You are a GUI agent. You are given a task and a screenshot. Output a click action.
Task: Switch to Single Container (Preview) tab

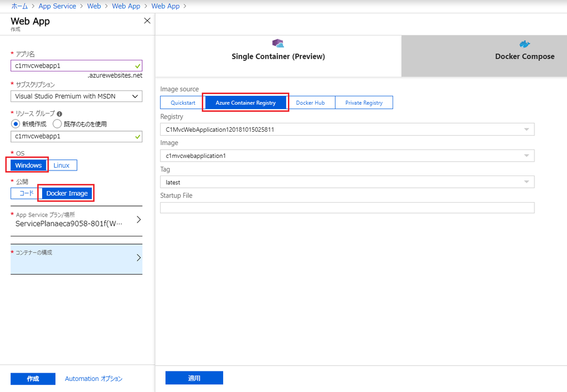[x=278, y=56]
